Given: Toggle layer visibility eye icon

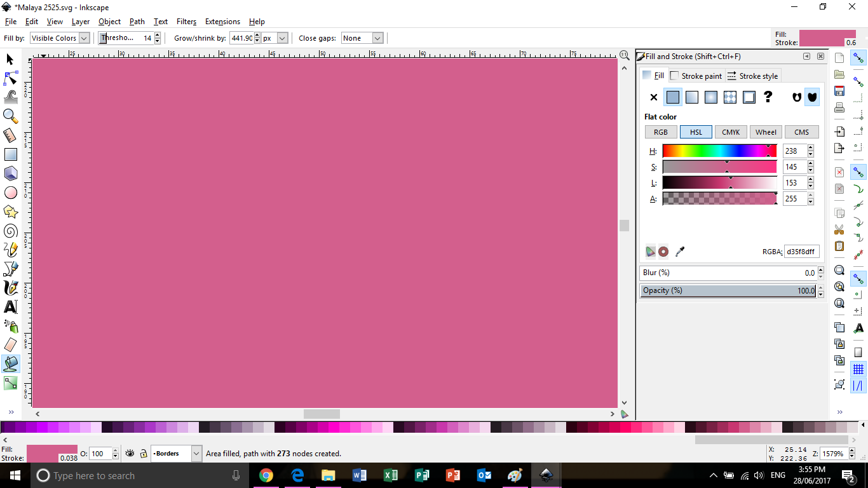Looking at the screenshot, I should click(x=130, y=454).
